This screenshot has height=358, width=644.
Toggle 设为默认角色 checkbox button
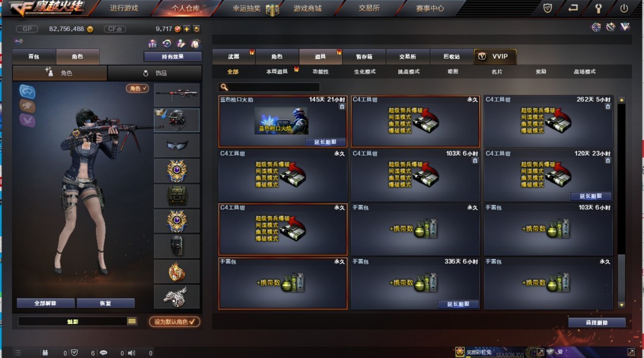coord(175,322)
